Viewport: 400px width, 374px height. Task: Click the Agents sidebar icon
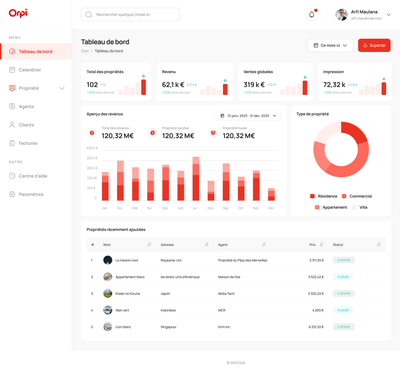12,106
